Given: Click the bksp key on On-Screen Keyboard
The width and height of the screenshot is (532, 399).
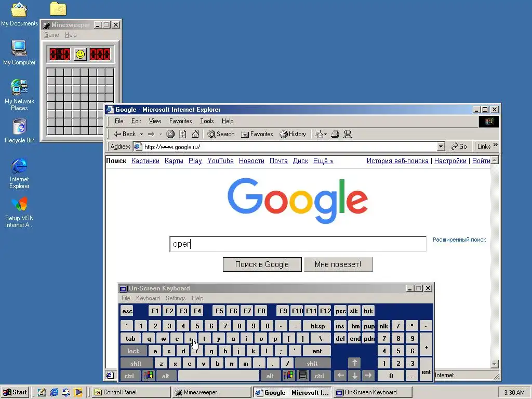Looking at the screenshot, I should 317,326.
